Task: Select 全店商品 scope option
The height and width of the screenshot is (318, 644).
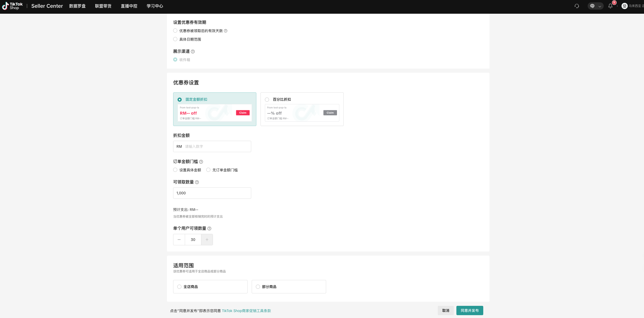Action: (x=179, y=287)
